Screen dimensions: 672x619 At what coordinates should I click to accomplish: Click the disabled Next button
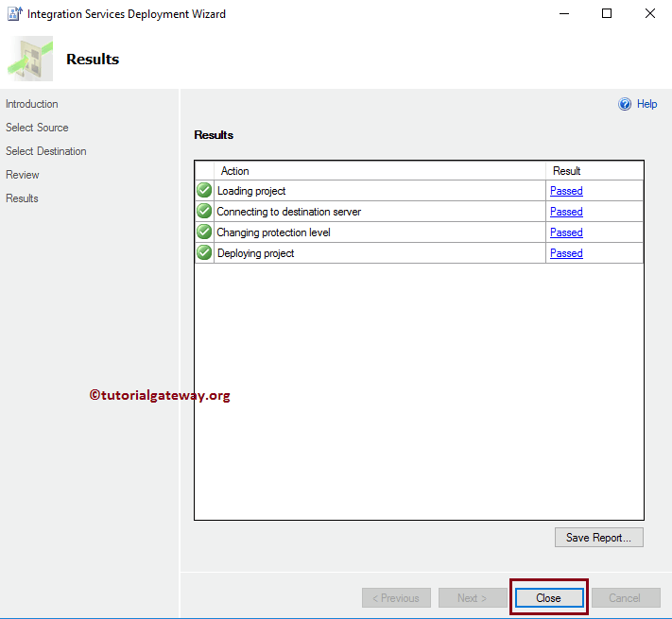pyautogui.click(x=473, y=597)
